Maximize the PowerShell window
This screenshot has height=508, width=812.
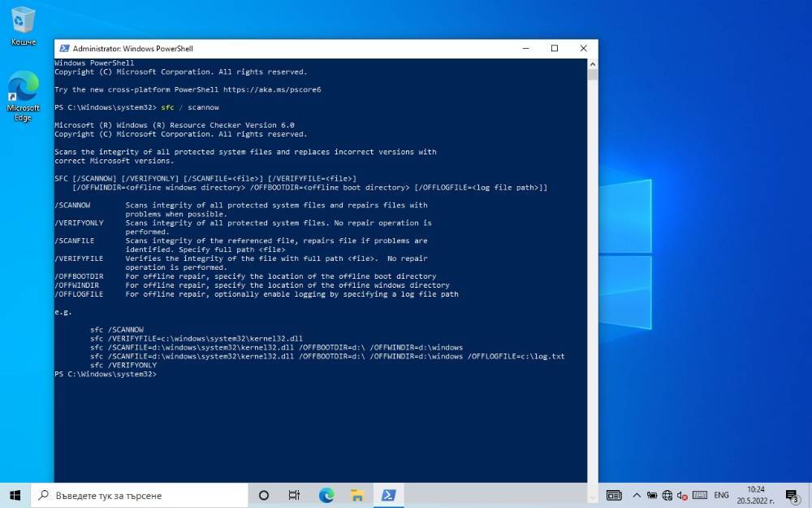[x=555, y=48]
